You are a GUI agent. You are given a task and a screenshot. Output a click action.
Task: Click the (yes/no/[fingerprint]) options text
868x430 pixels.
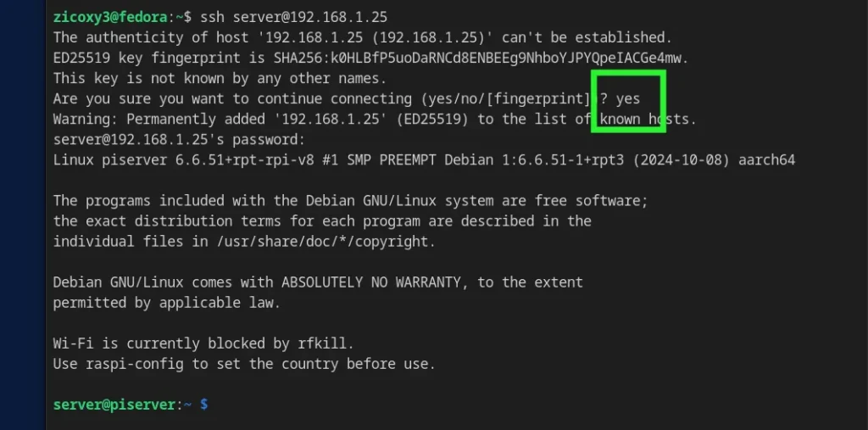pos(499,98)
